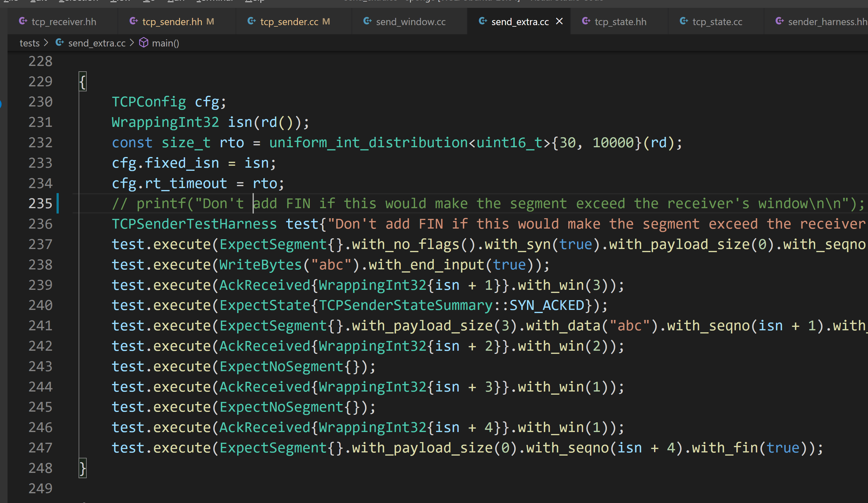Click the C++ file icon in breadcrumb path
The image size is (868, 503).
(60, 43)
